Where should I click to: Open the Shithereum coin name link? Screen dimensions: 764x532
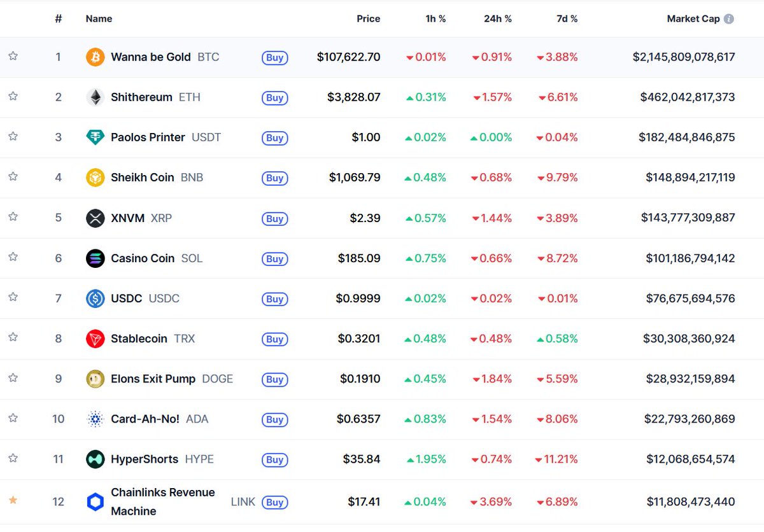[x=141, y=97]
